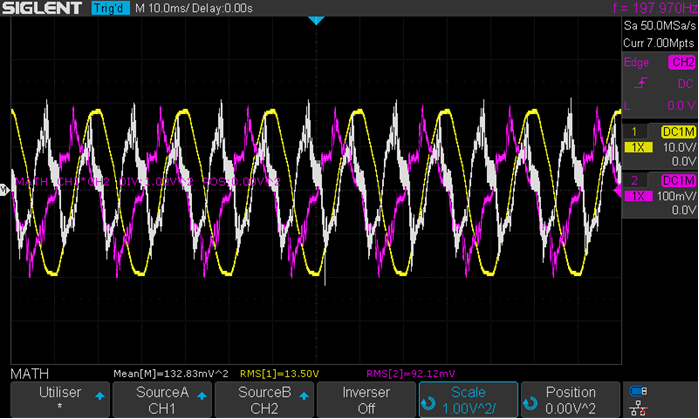The height and width of the screenshot is (419, 699).
Task: Choose SourceA CH1 selector
Action: tap(162, 399)
